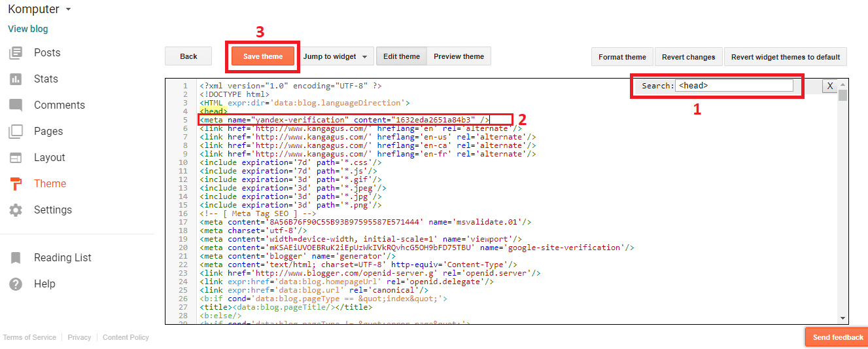Click the Save theme button
The width and height of the screenshot is (868, 349).
coord(263,56)
